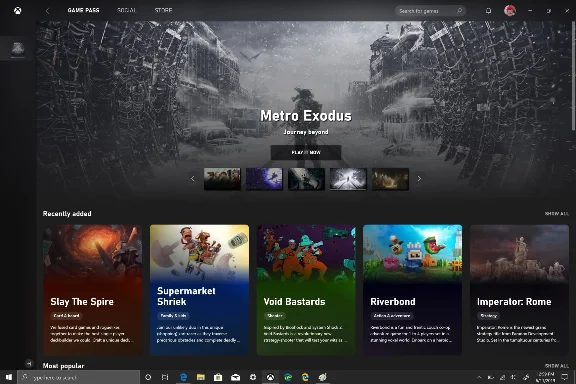Select the third carousel thumbnail
Viewport: 576px width, 384px height.
click(306, 179)
